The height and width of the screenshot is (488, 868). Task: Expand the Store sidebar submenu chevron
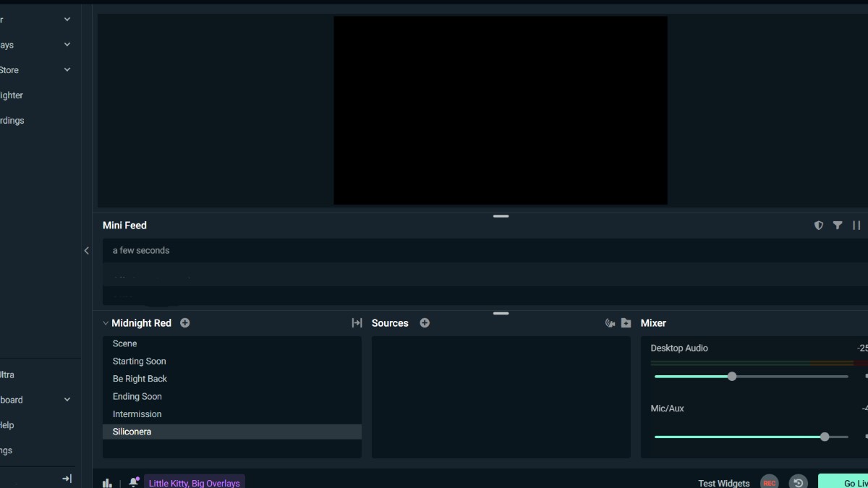tap(67, 70)
